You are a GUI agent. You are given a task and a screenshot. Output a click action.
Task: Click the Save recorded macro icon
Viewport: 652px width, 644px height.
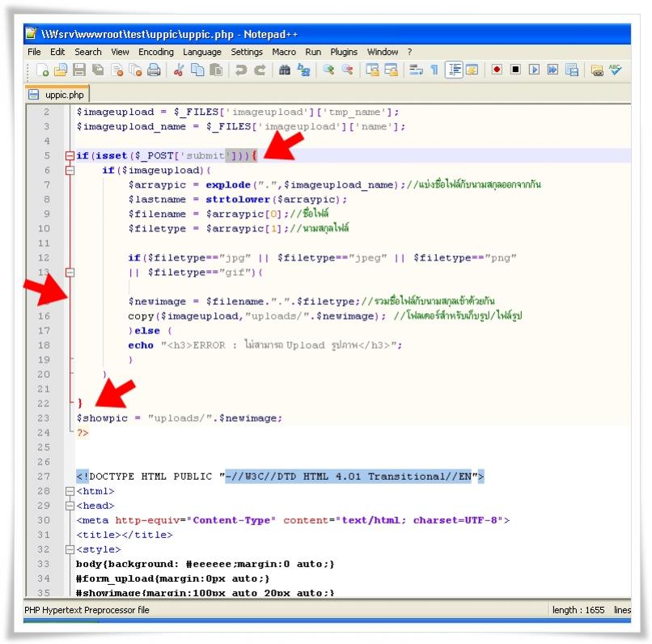572,70
